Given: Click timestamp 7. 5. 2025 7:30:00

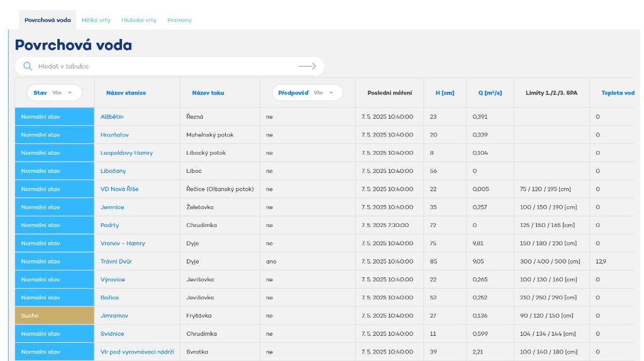Looking at the screenshot, I should [385, 225].
